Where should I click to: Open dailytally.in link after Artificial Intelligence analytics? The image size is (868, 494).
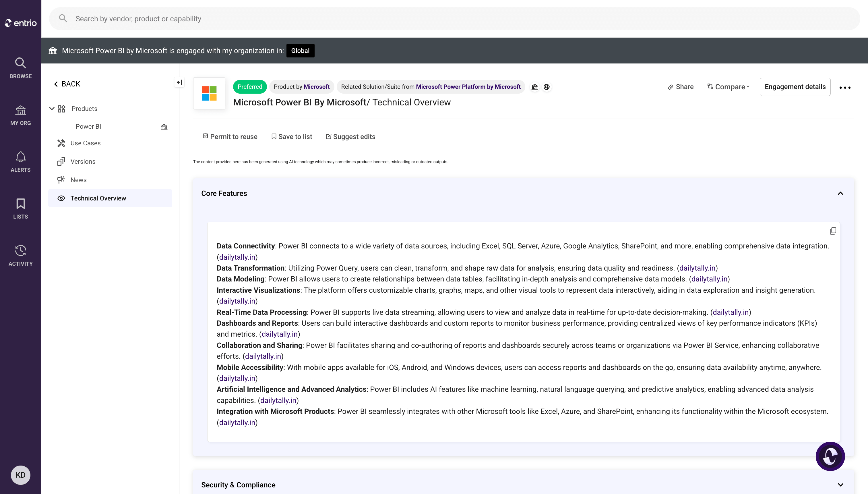pyautogui.click(x=278, y=400)
